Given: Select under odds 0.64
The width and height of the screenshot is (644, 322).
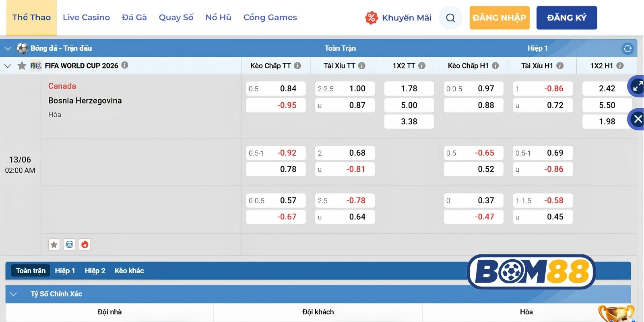Looking at the screenshot, I should click(345, 217).
